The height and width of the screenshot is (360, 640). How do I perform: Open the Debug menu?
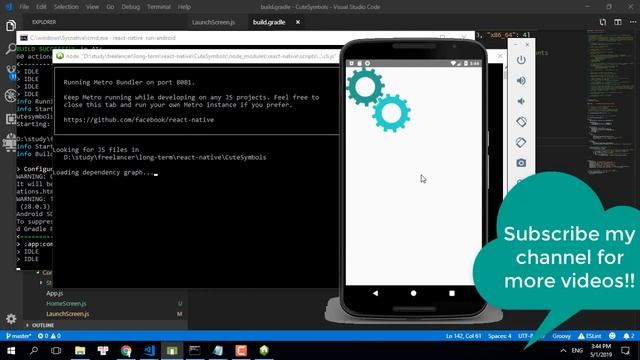(x=131, y=7)
